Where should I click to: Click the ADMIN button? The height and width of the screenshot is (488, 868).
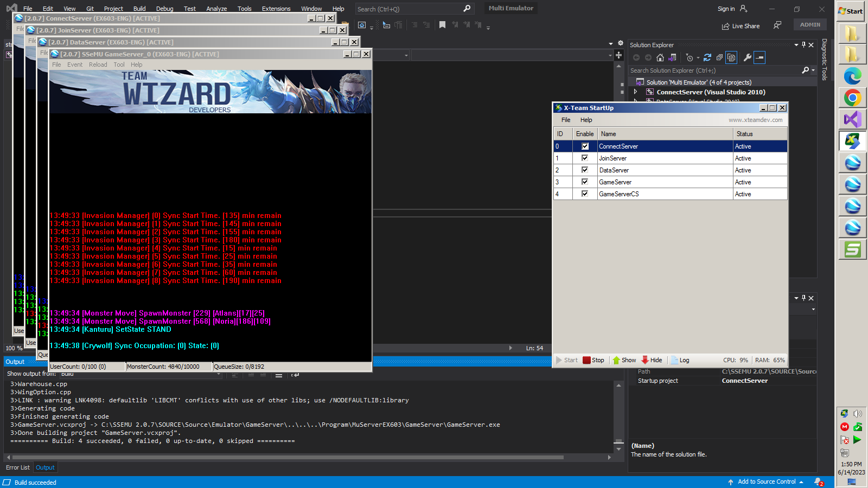(810, 24)
